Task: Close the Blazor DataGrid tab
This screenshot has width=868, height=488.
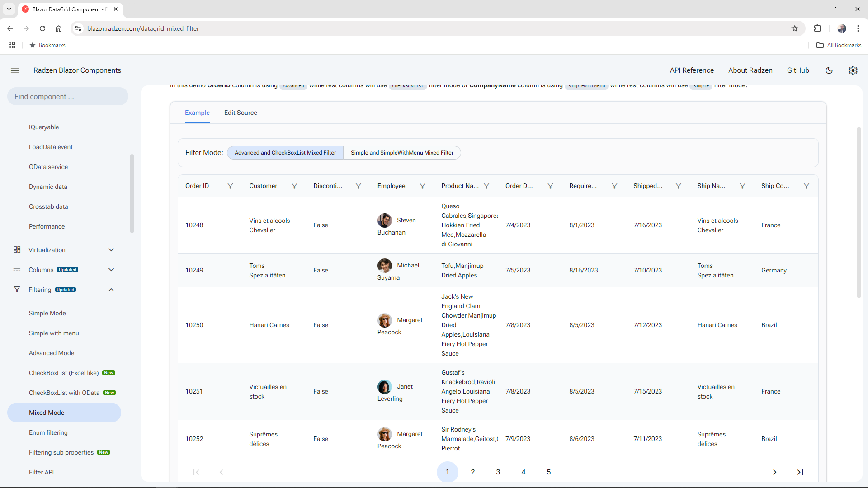Action: 116,9
